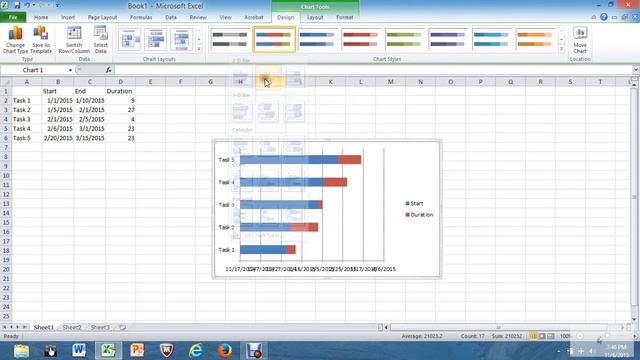Apply the blue chart style
This screenshot has height=360, width=640.
tap(317, 39)
